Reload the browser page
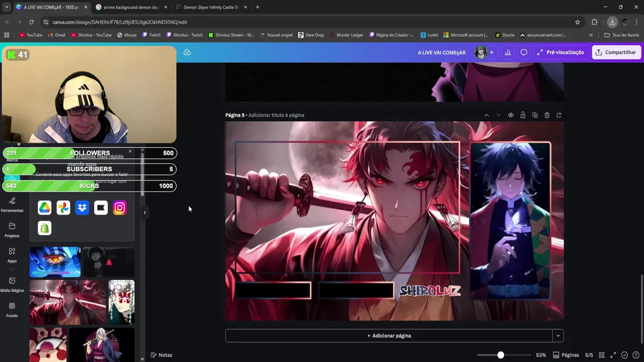Viewport: 644px width, 362px height. tap(31, 22)
